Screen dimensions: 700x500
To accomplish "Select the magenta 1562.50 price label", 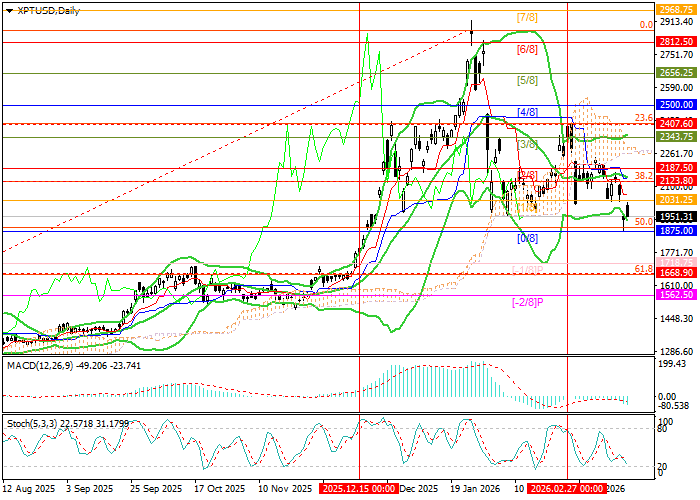I will (x=676, y=294).
